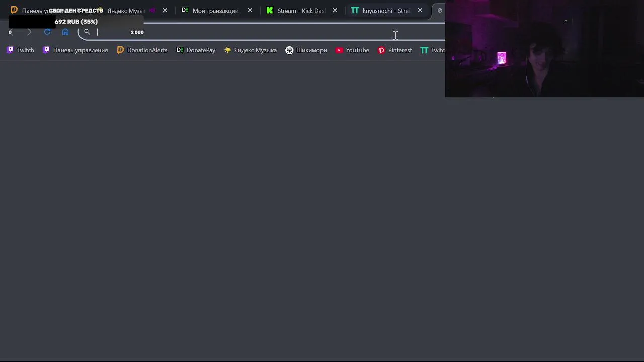Open the Яндекс Музыка bookmark
This screenshot has height=362, width=644.
[251, 50]
